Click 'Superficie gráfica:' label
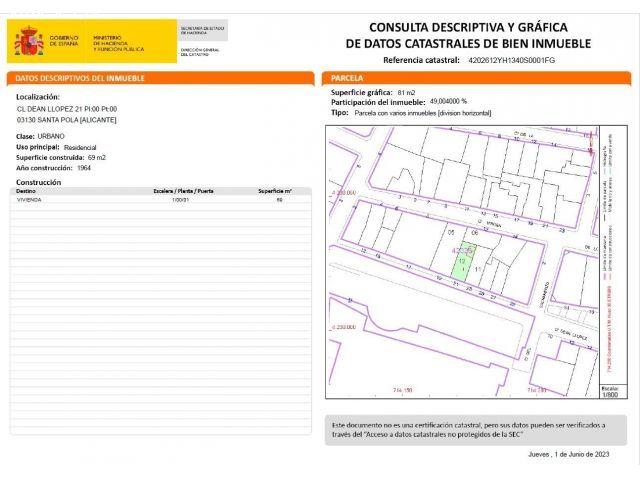The image size is (640, 480). (x=362, y=93)
